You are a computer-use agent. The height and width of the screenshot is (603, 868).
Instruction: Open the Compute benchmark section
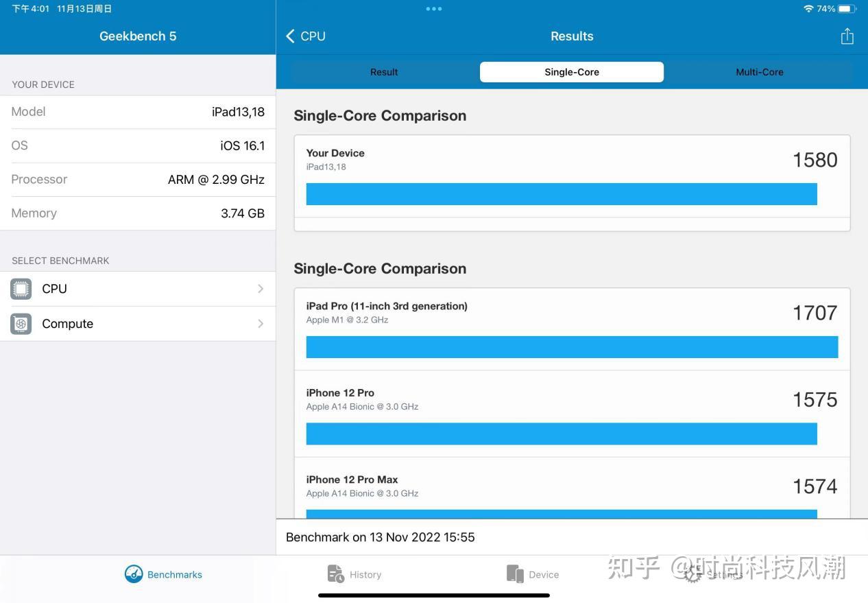tap(67, 323)
